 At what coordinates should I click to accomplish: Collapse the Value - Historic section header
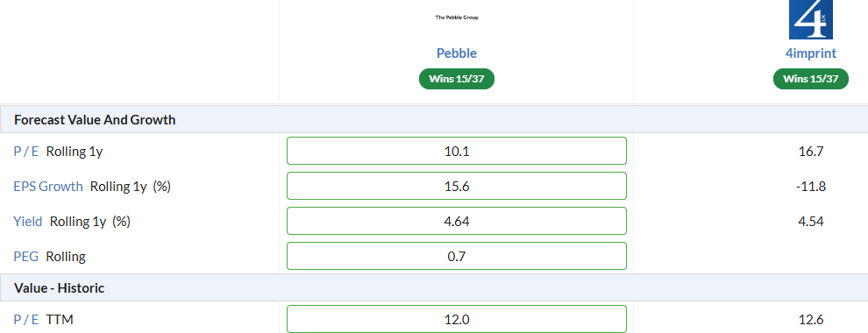click(x=434, y=287)
